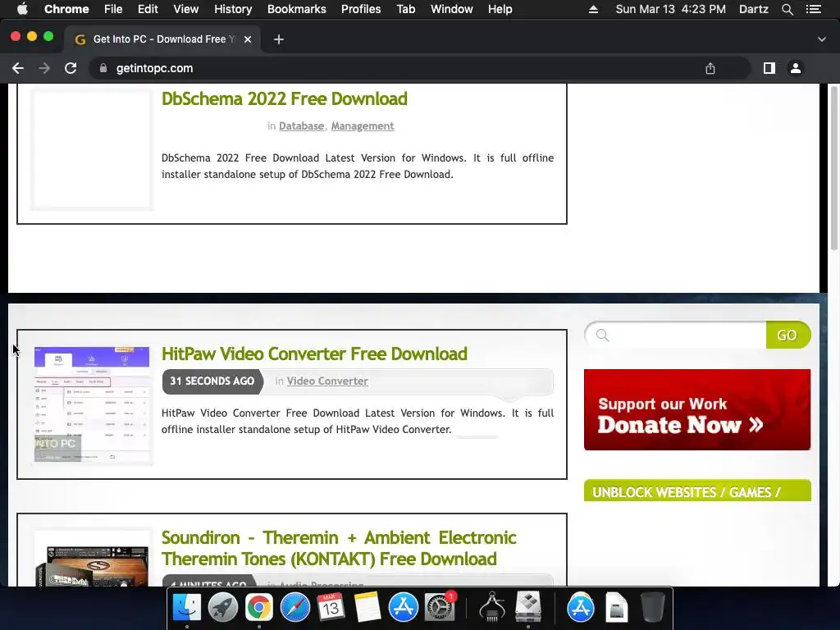The image size is (840, 630).
Task: Click the Soundiron Theremin thumbnail
Action: pos(92,559)
